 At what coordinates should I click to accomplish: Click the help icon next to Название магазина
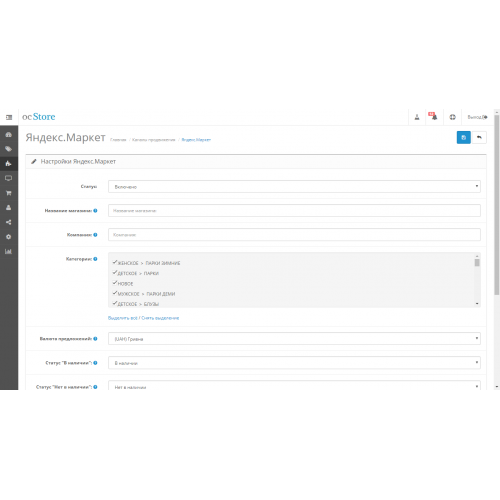tap(95, 211)
